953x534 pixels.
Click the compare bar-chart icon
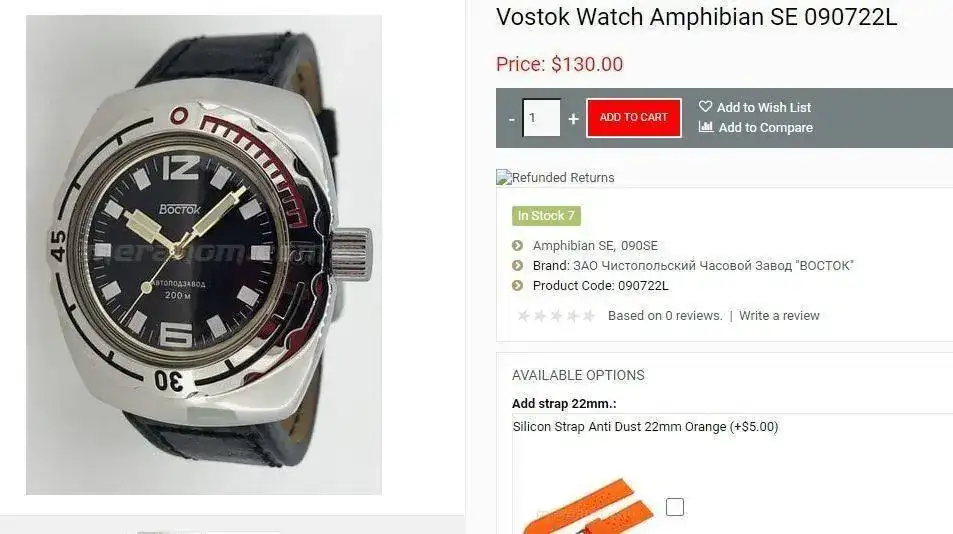pos(706,127)
